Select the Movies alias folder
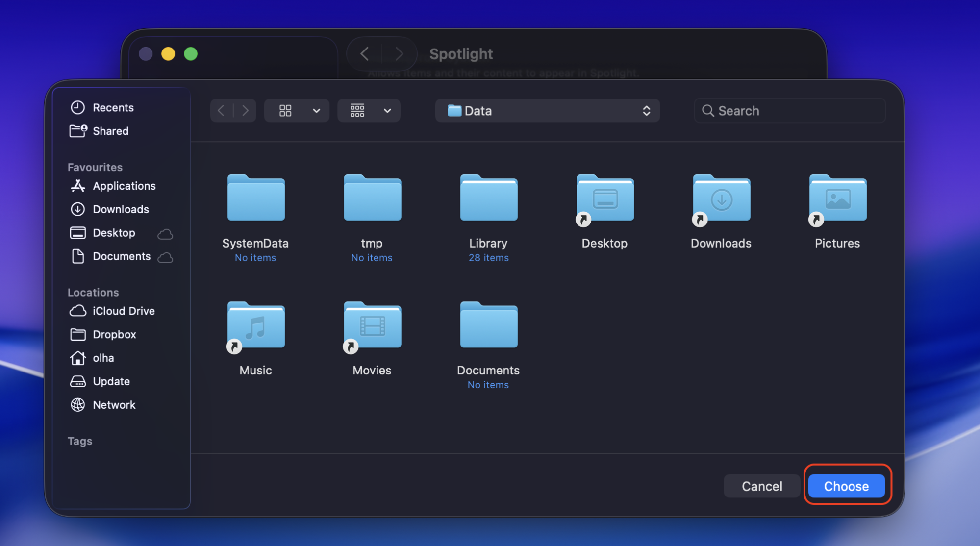 (372, 327)
